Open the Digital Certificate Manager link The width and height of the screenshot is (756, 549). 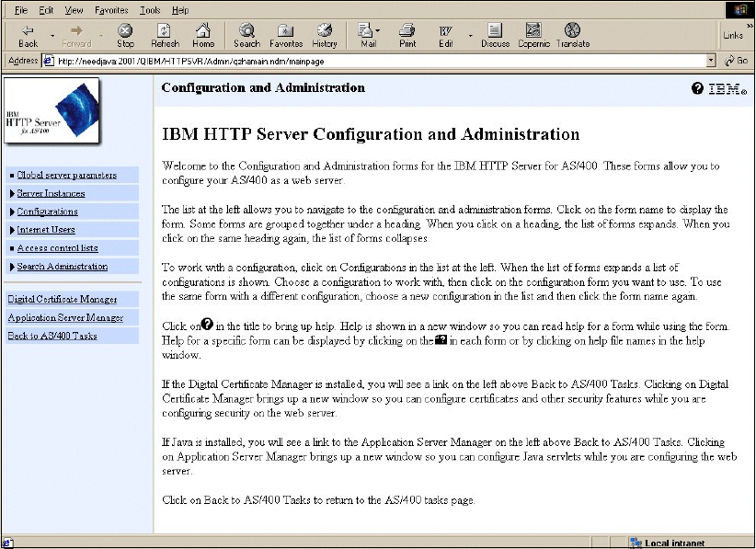tap(63, 299)
